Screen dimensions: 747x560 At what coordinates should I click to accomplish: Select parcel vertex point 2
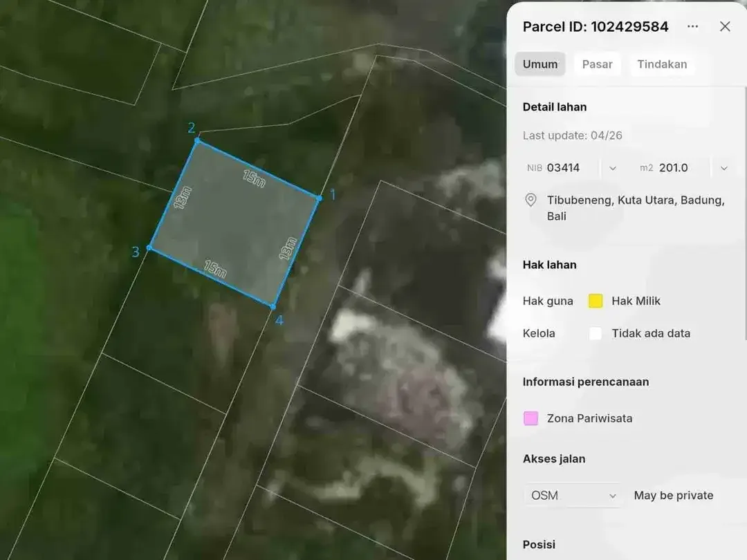click(198, 140)
